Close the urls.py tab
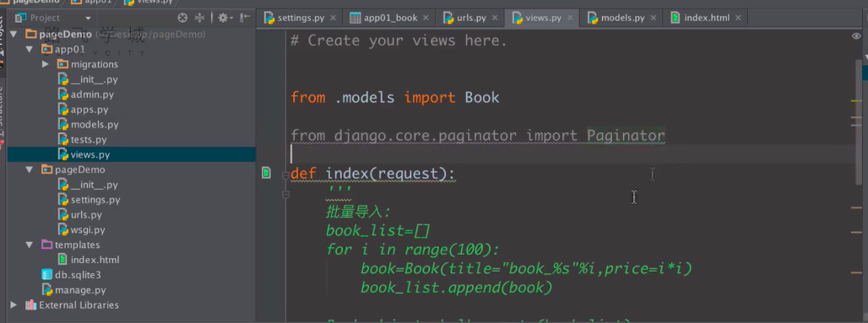Screen dimensions: 868x323 tap(495, 18)
